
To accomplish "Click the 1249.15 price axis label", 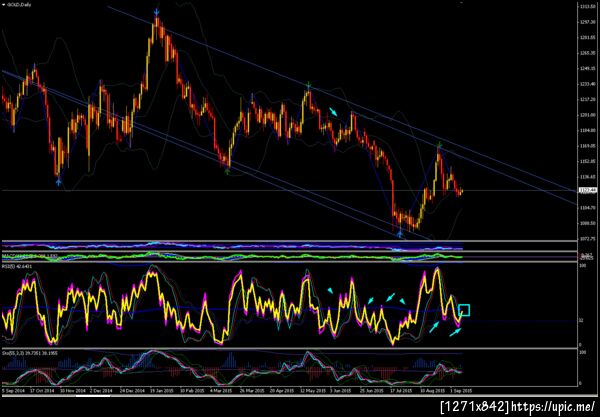I will [588, 68].
